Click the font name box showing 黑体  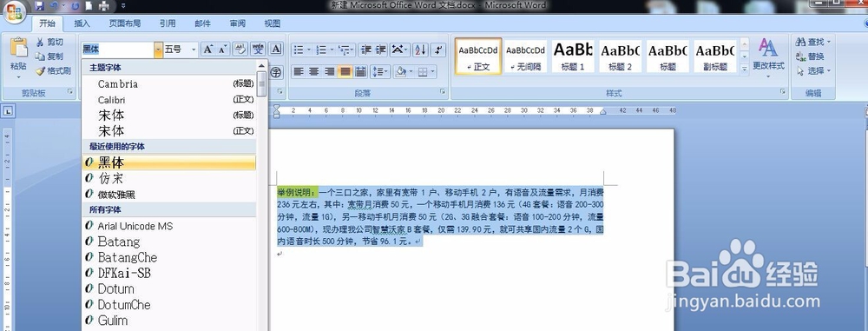coord(117,50)
